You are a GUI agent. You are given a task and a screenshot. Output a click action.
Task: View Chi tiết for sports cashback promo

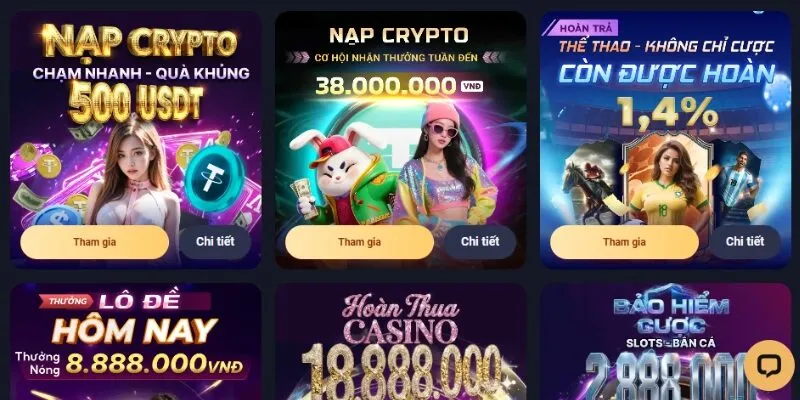745,242
